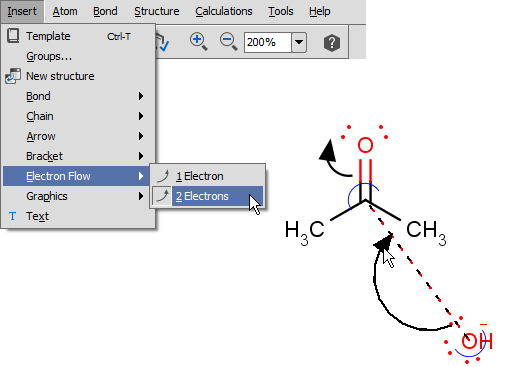Image resolution: width=515 pixels, height=367 pixels.
Task: Open help via the question mark icon
Action: tap(332, 43)
